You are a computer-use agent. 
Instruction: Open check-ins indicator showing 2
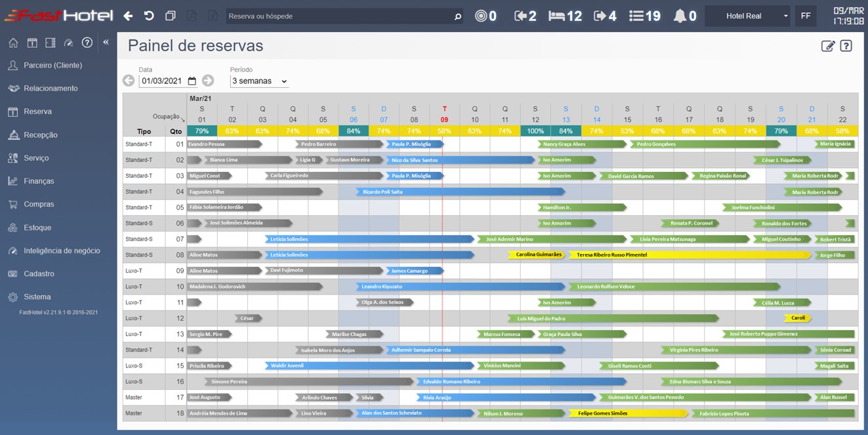[525, 16]
